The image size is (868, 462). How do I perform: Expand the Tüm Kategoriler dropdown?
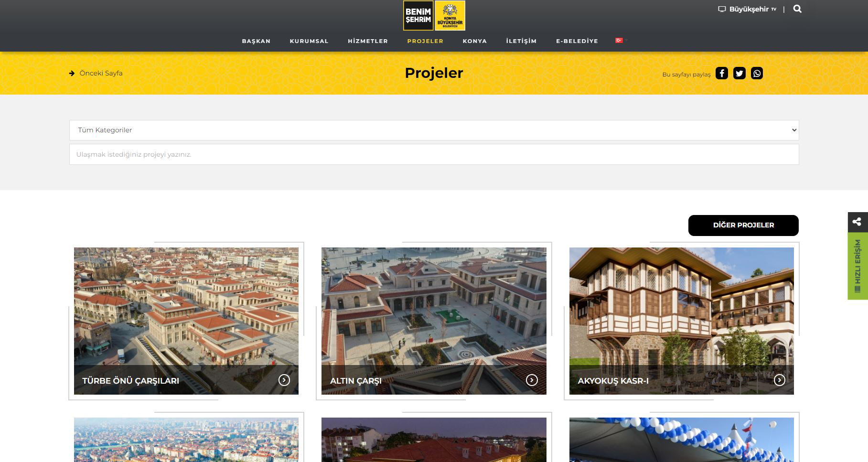[x=434, y=130]
